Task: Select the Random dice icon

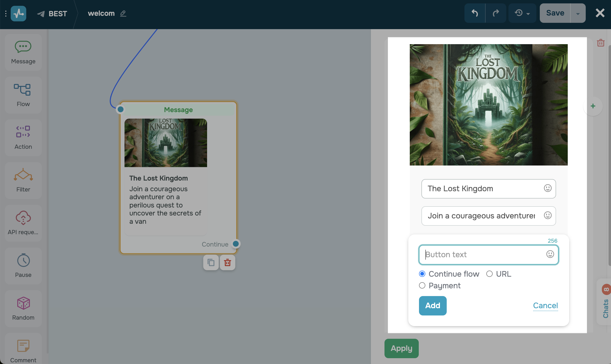Action: (23, 303)
